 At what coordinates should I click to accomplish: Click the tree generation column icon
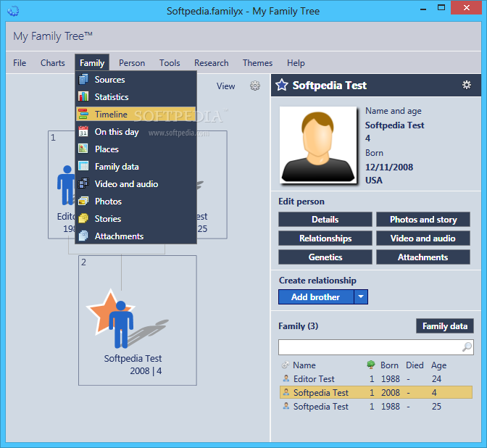pyautogui.click(x=371, y=365)
